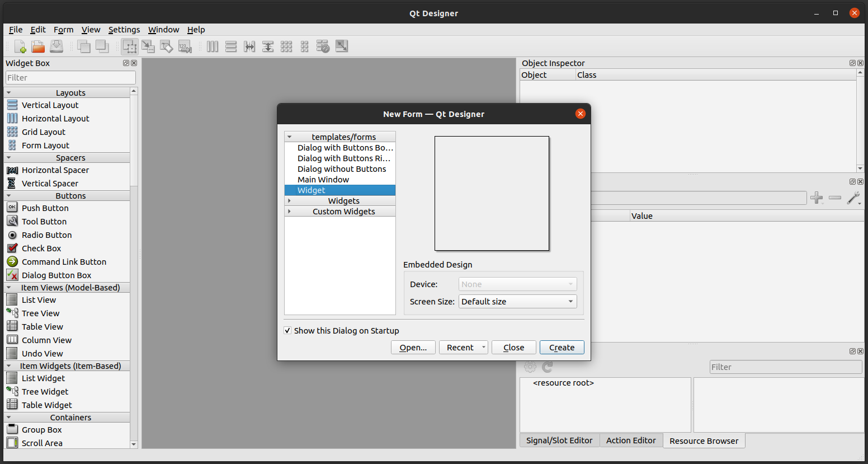Activate Edit Signals/Slots mode icon
Viewport: 868px width, 464px height.
click(148, 46)
